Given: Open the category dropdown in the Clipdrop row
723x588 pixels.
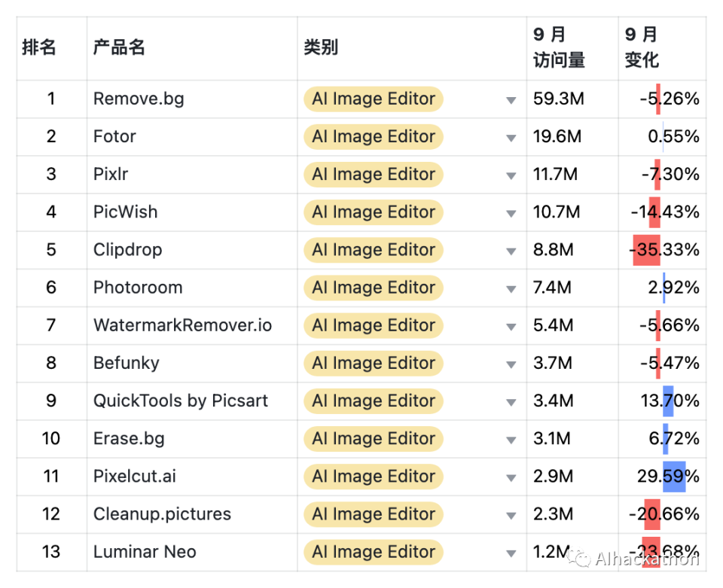Looking at the screenshot, I should click(x=511, y=251).
